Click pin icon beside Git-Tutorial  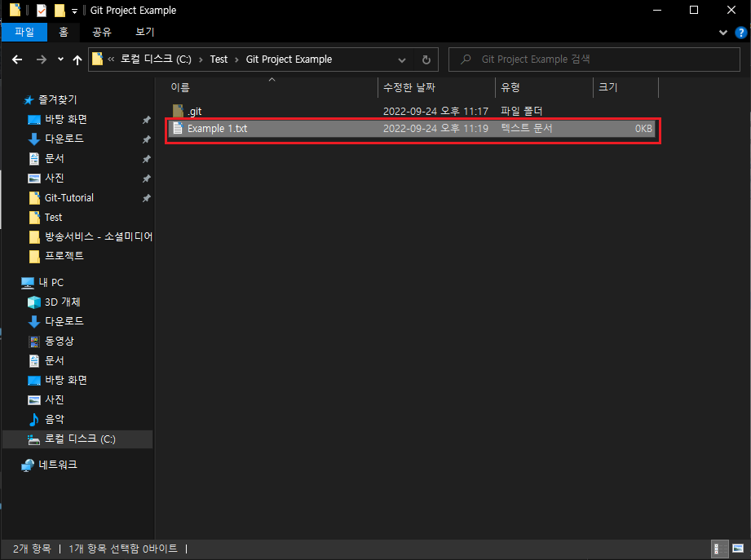pos(147,198)
